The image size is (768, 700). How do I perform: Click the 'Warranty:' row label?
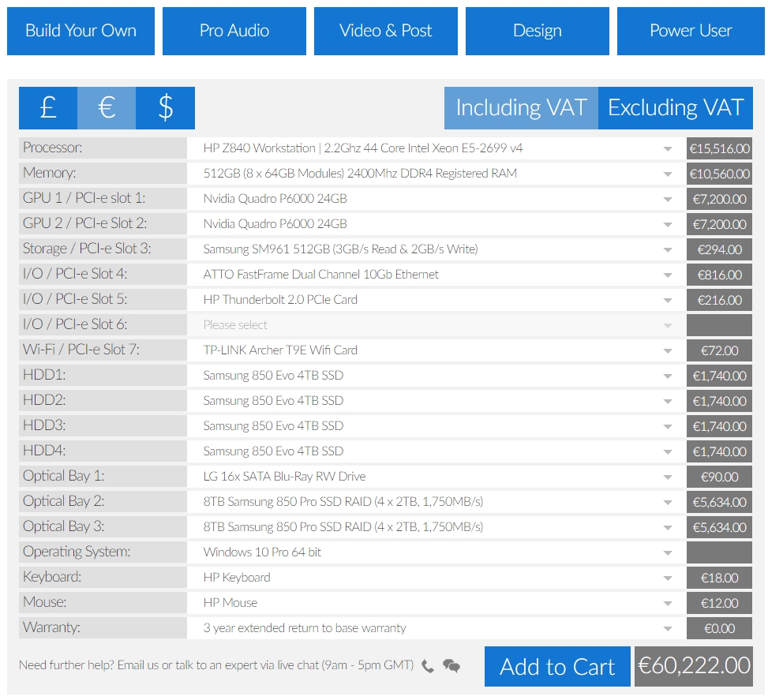pos(103,628)
